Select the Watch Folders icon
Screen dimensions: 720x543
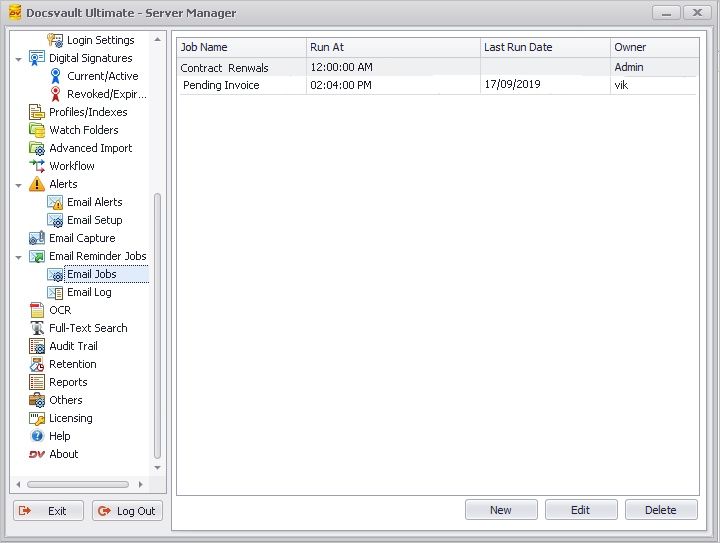click(37, 130)
